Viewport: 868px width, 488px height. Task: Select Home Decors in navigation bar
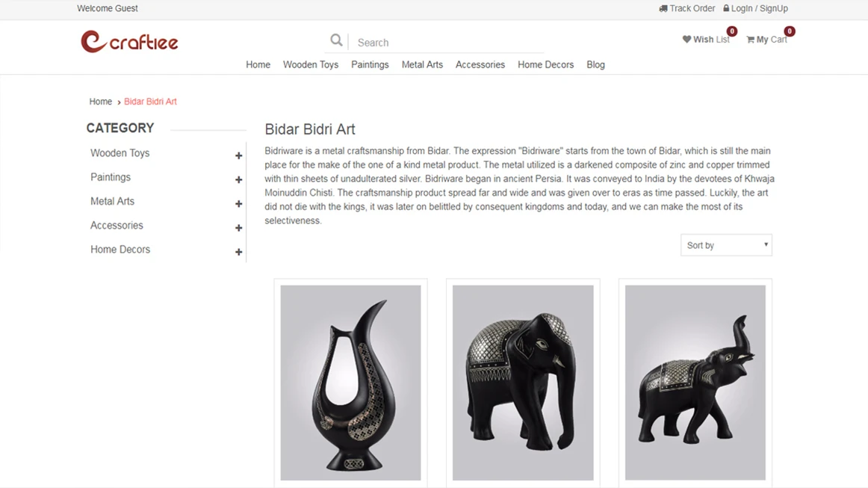point(545,65)
